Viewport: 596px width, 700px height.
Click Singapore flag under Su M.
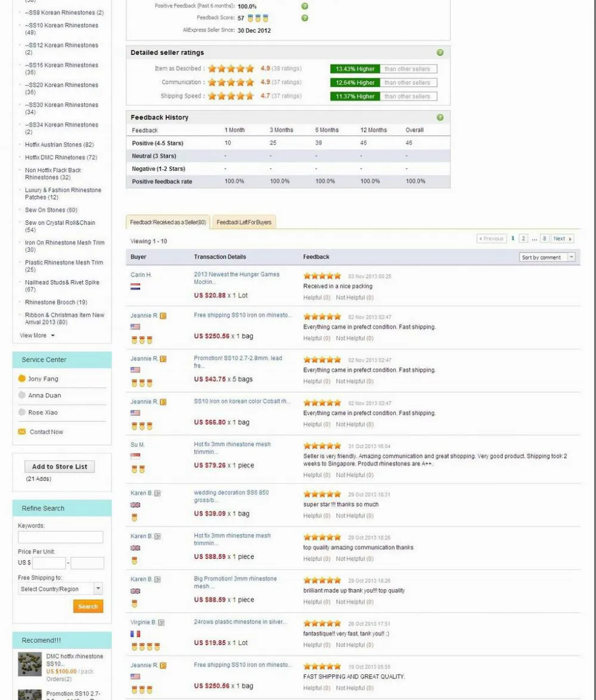point(135,456)
